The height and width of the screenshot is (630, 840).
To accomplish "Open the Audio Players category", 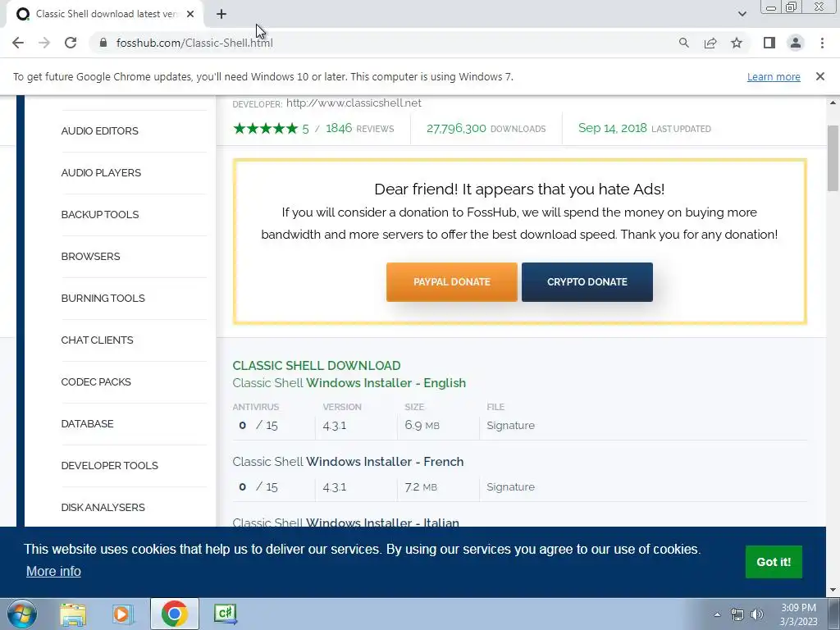I will click(x=101, y=172).
